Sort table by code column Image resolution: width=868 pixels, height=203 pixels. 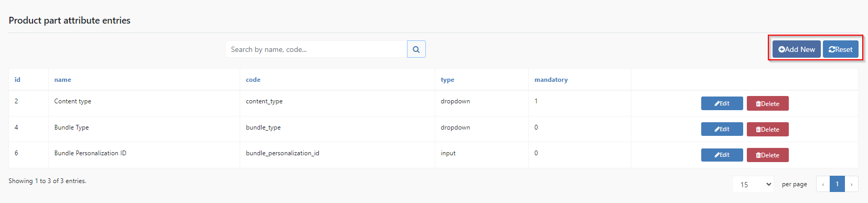click(253, 80)
